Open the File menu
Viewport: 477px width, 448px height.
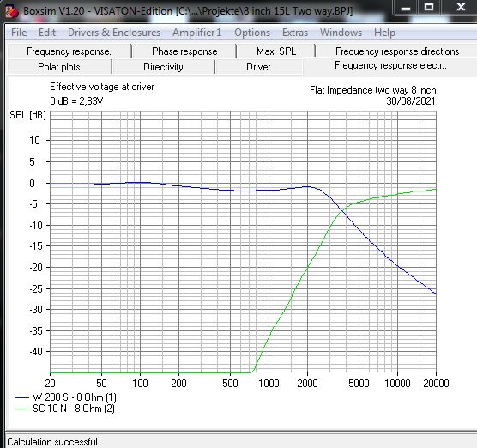pos(19,33)
